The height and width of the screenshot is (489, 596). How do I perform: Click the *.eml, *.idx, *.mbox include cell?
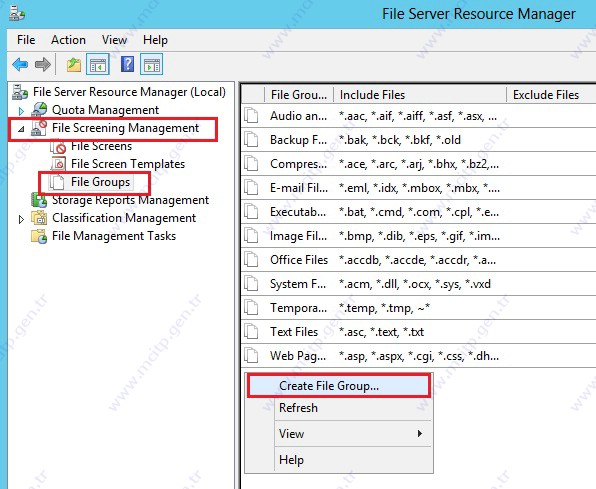419,188
